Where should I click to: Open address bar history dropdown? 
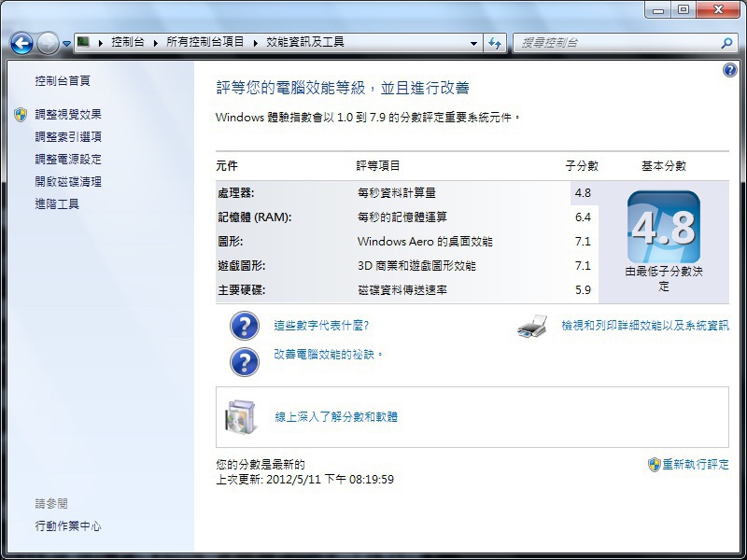coord(473,43)
